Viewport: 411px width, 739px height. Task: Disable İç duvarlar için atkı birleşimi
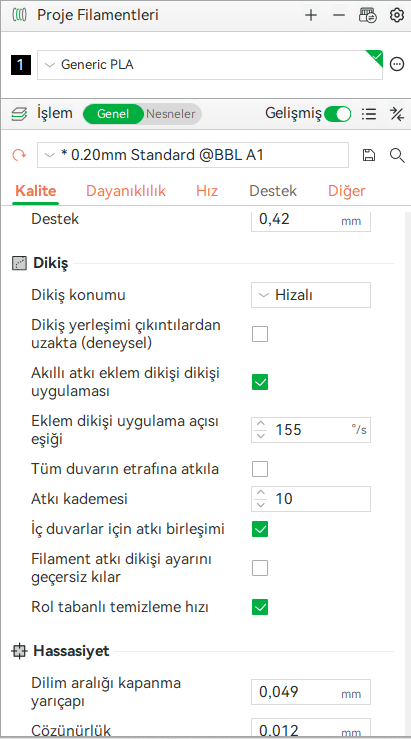[x=260, y=529]
